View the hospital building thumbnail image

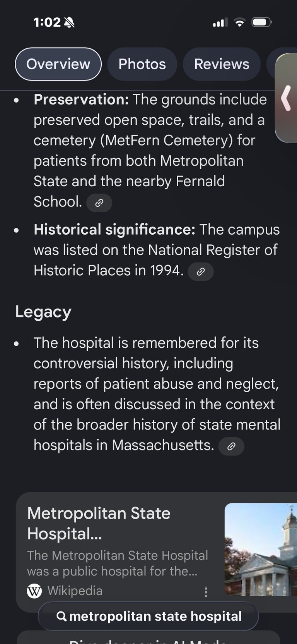[x=261, y=549]
